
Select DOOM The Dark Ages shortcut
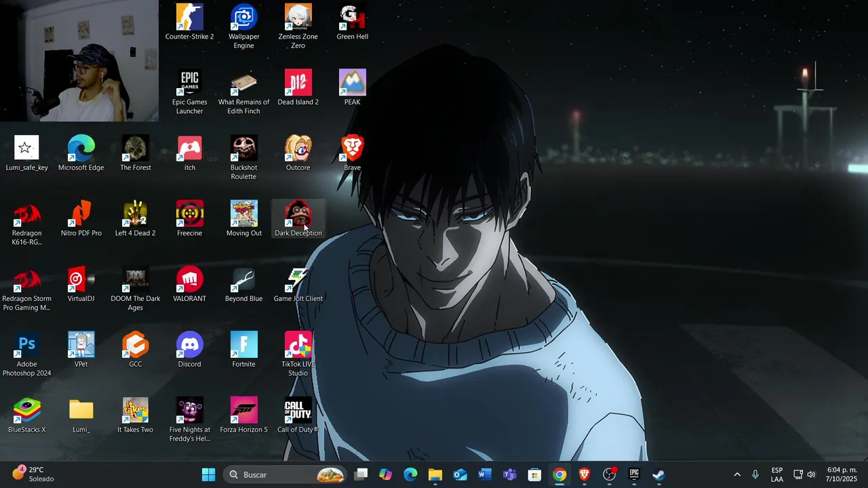click(x=135, y=289)
